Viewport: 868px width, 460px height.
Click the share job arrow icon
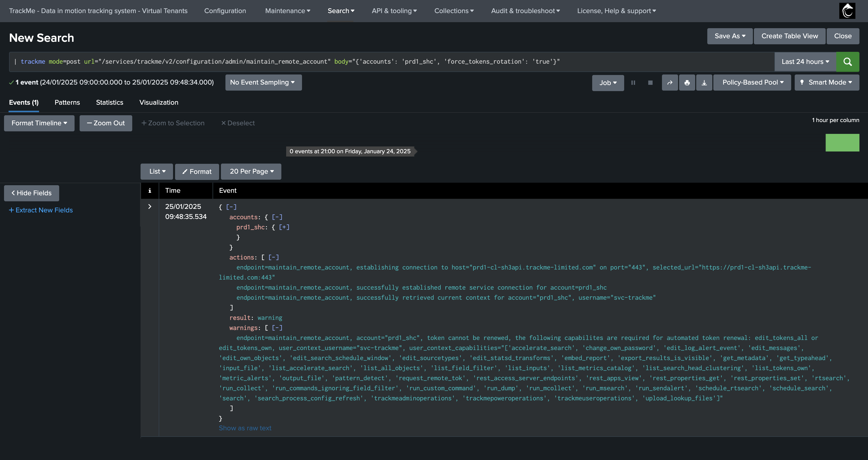point(670,83)
